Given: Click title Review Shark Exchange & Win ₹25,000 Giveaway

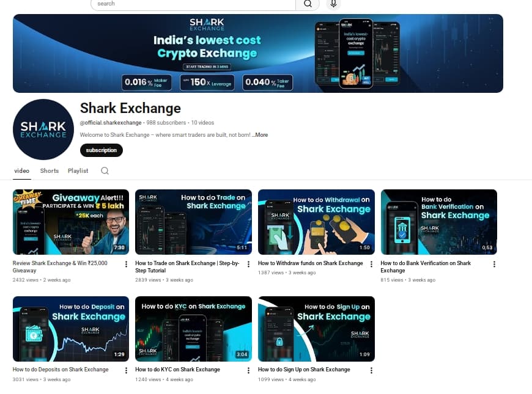Looking at the screenshot, I should coord(60,267).
